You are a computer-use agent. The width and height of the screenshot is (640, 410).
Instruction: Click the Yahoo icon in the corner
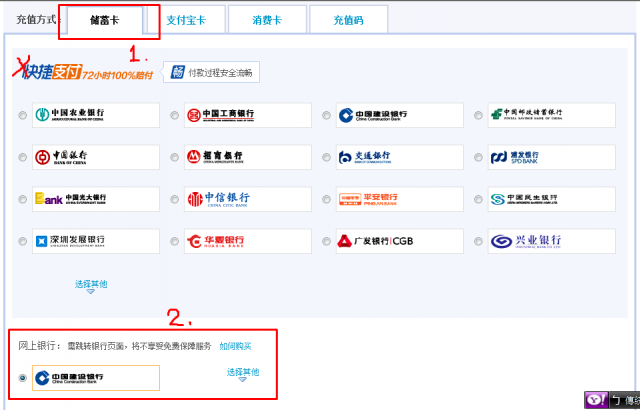pos(596,400)
